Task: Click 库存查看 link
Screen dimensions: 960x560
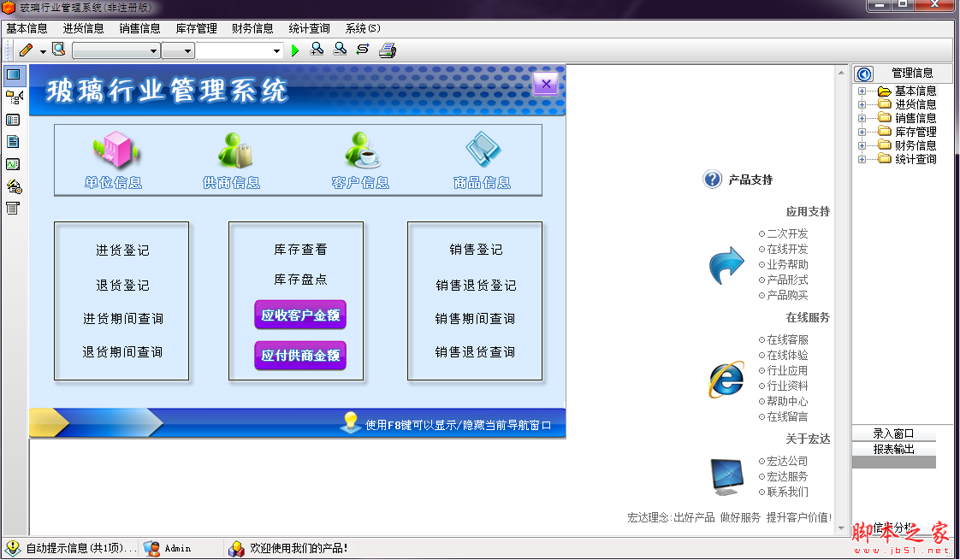Action: [300, 250]
